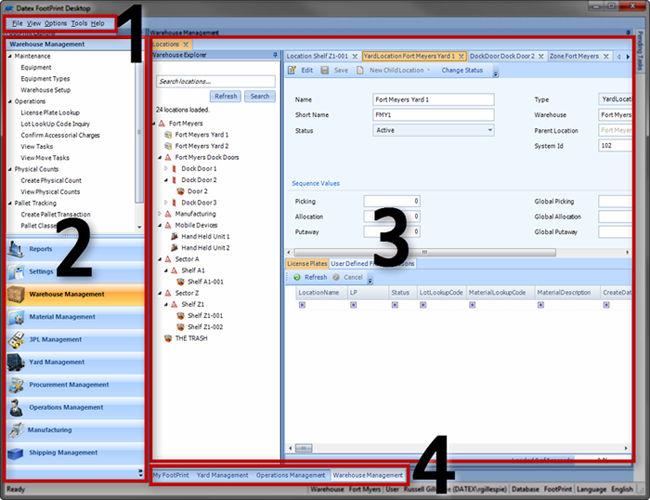The width and height of the screenshot is (650, 500).
Task: Open the Yard Management truck icon
Action: pos(16,362)
